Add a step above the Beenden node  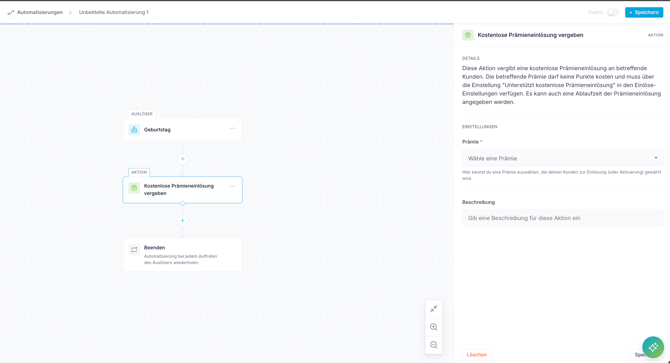(x=182, y=221)
